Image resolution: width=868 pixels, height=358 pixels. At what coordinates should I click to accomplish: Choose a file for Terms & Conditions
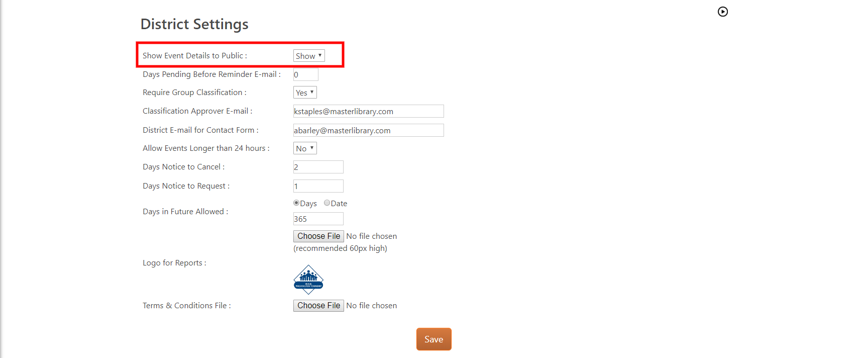click(x=318, y=306)
